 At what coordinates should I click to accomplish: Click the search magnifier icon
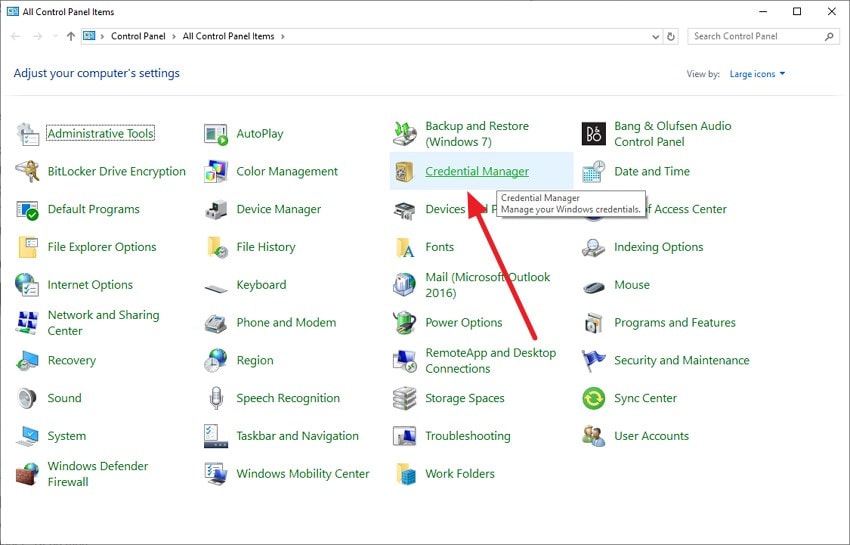click(829, 36)
